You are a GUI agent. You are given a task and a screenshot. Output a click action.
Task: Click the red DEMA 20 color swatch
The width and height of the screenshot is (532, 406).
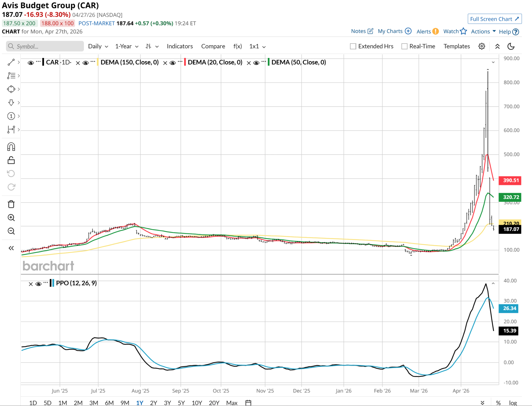(185, 62)
